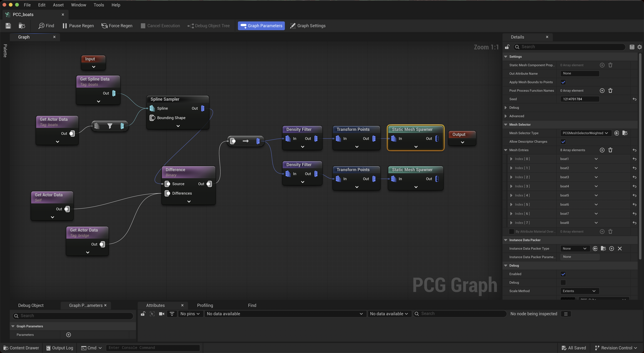Add a new graph parameter

tap(69, 335)
